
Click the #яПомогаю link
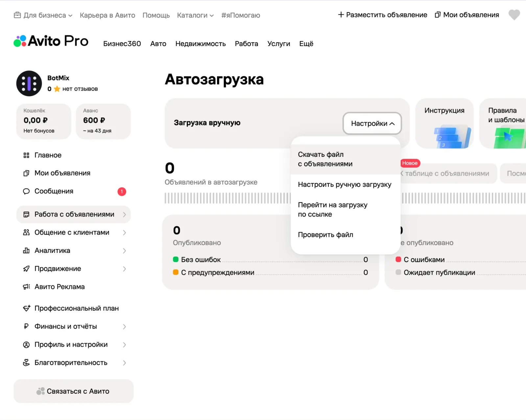pyautogui.click(x=241, y=15)
